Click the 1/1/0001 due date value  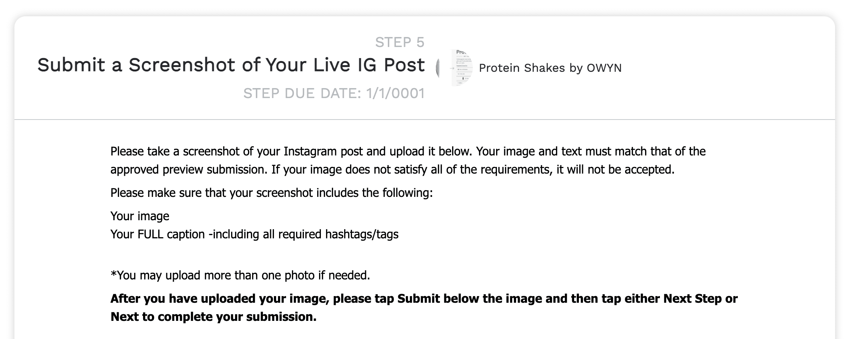pos(395,93)
